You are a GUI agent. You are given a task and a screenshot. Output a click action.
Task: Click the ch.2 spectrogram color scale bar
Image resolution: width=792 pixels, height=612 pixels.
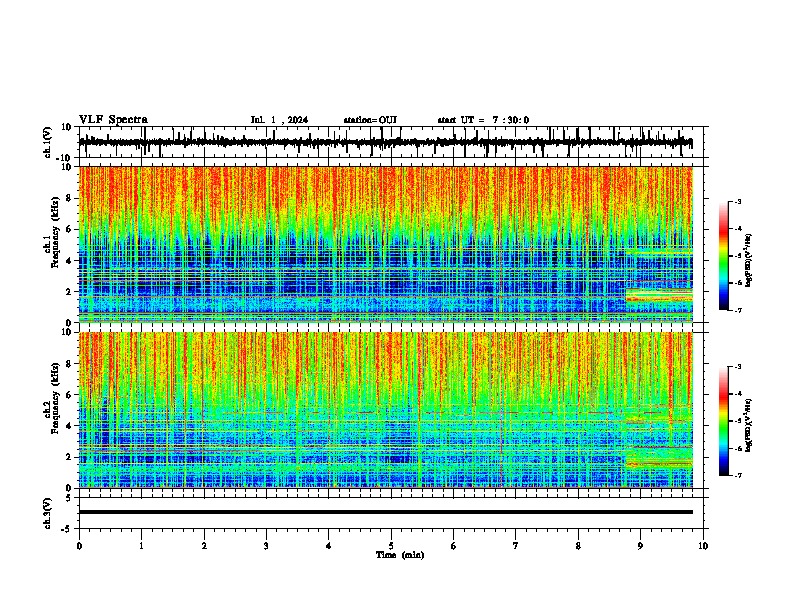coord(724,421)
